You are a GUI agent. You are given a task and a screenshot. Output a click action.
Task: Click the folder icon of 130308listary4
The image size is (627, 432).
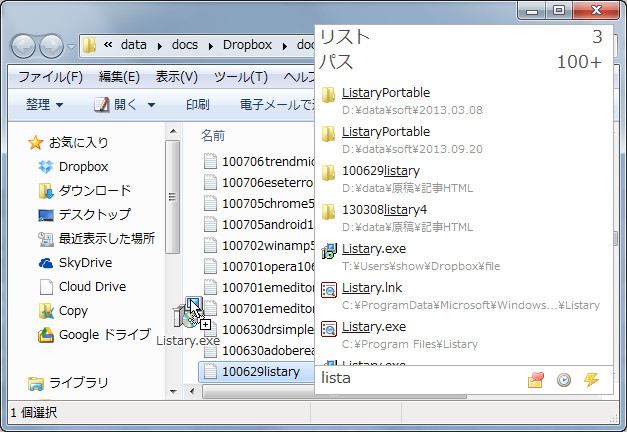pyautogui.click(x=329, y=212)
